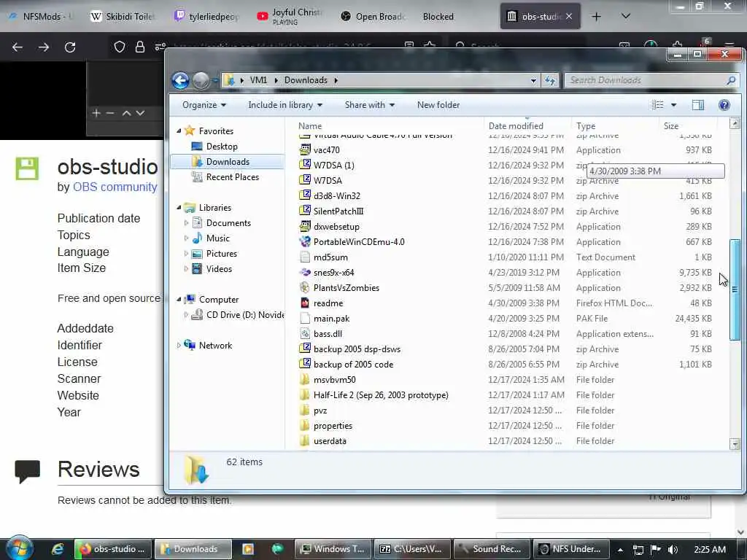This screenshot has width=747, height=560.
Task: Sort by the Date modified column header
Action: point(516,126)
